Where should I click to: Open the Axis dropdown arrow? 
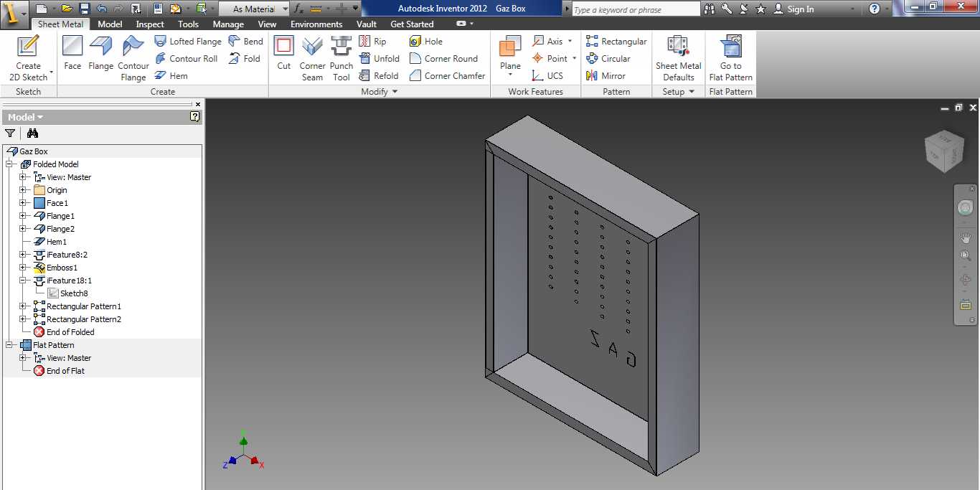[570, 42]
